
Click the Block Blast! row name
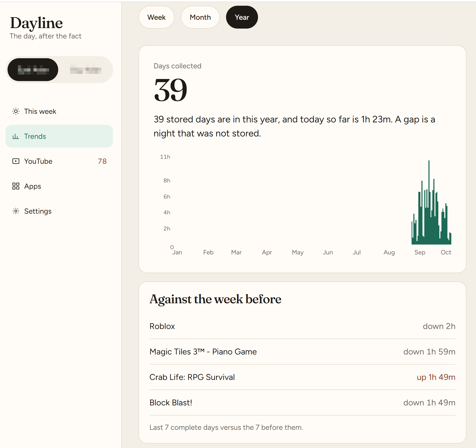[x=171, y=403]
